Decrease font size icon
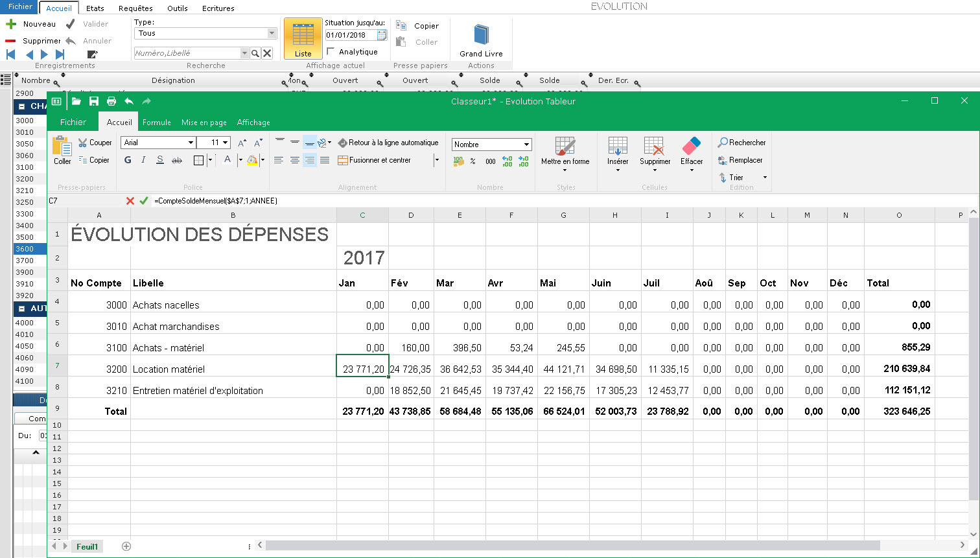The height and width of the screenshot is (558, 980). point(258,143)
